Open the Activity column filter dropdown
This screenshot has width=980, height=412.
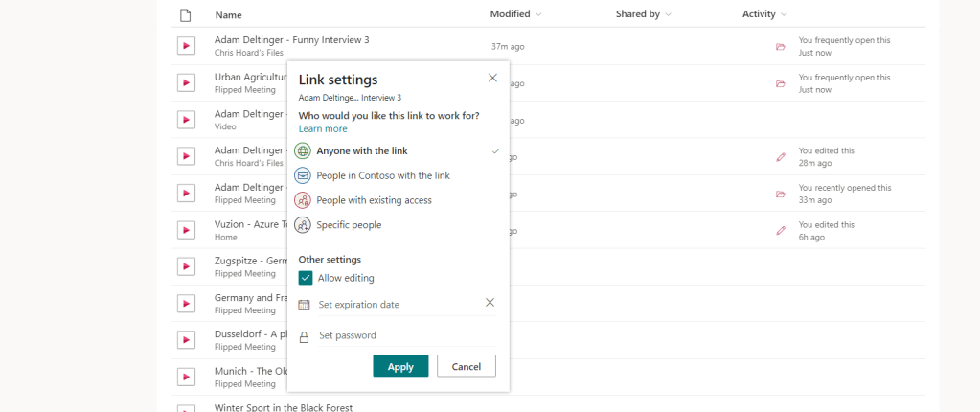pos(764,14)
